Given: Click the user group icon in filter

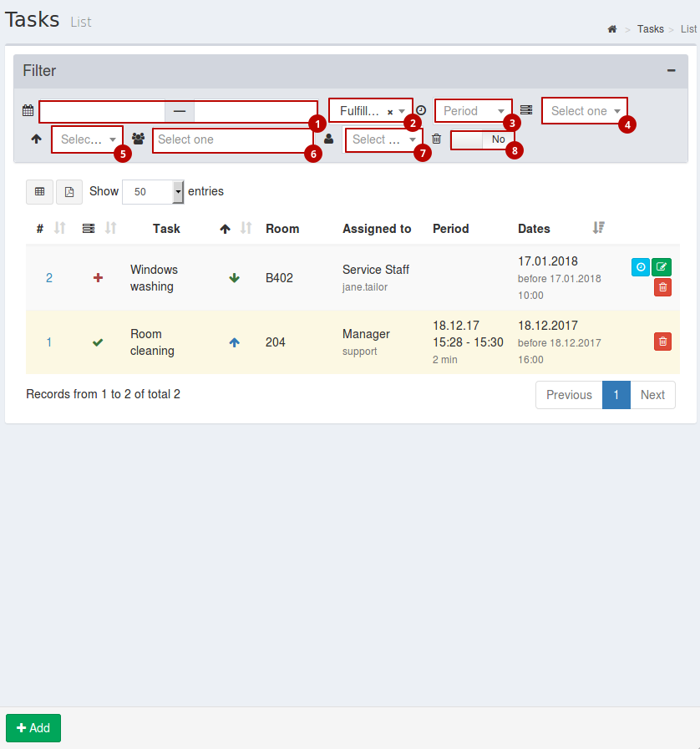Looking at the screenshot, I should (x=138, y=139).
